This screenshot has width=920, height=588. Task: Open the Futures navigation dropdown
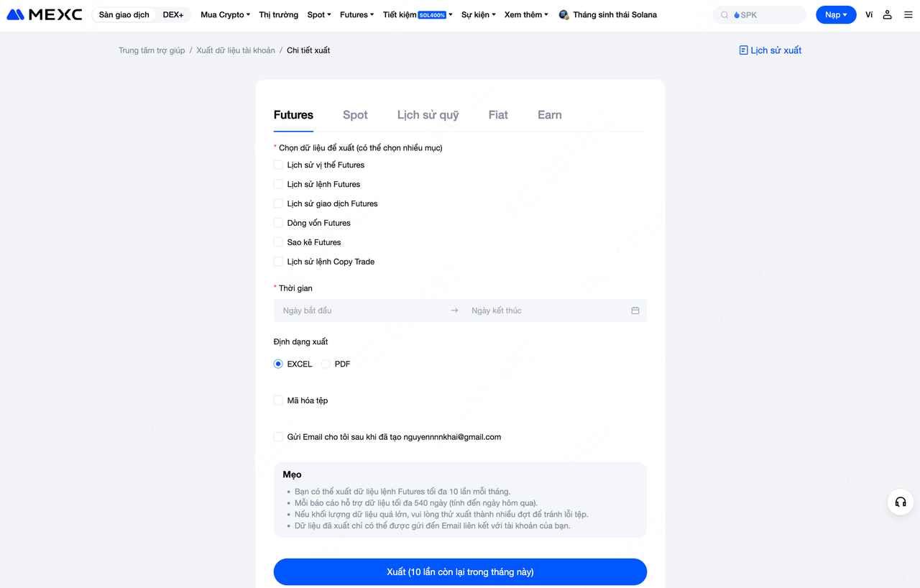(x=356, y=14)
